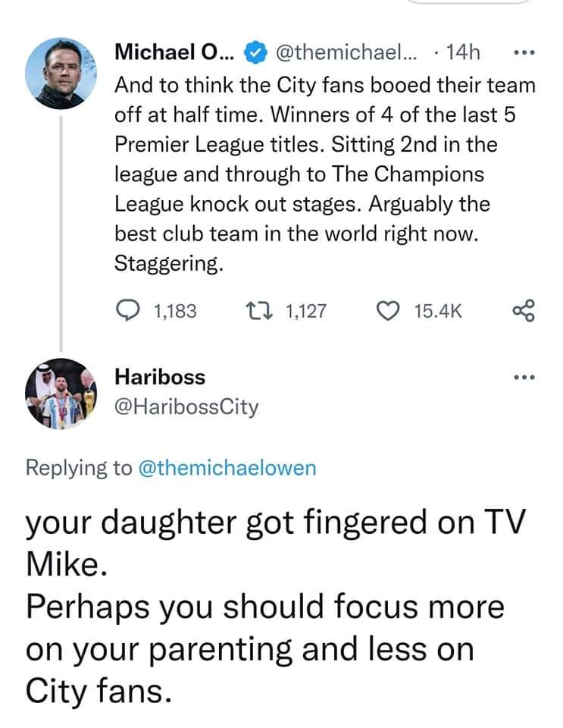Screen dimensions: 563x728
Task: Click Michael's tweet text about City fans
Action: pyautogui.click(x=324, y=174)
